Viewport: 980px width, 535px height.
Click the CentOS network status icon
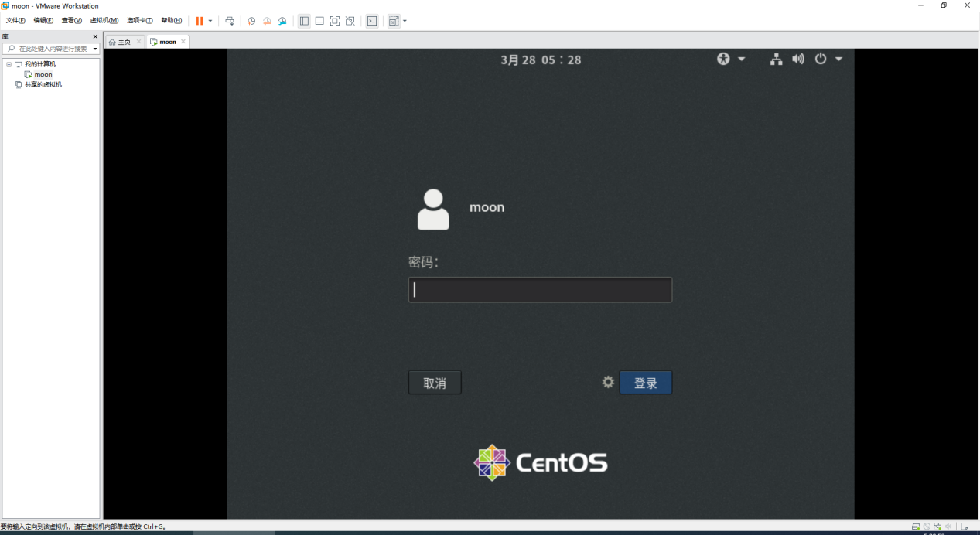coord(776,59)
